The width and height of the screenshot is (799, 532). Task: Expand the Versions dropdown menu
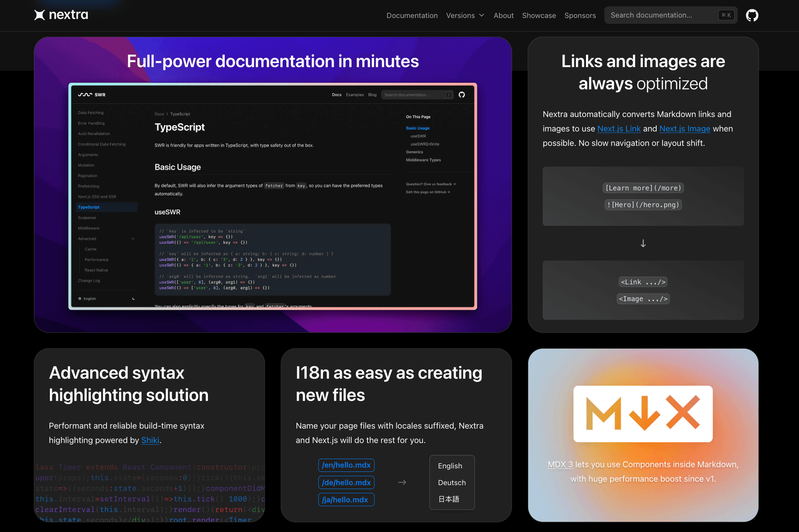[465, 15]
